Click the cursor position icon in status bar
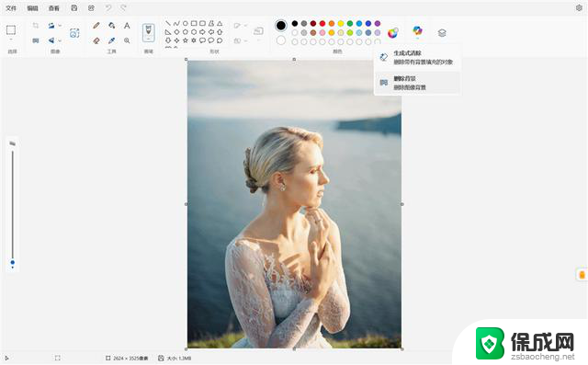The image size is (588, 365). click(x=6, y=359)
